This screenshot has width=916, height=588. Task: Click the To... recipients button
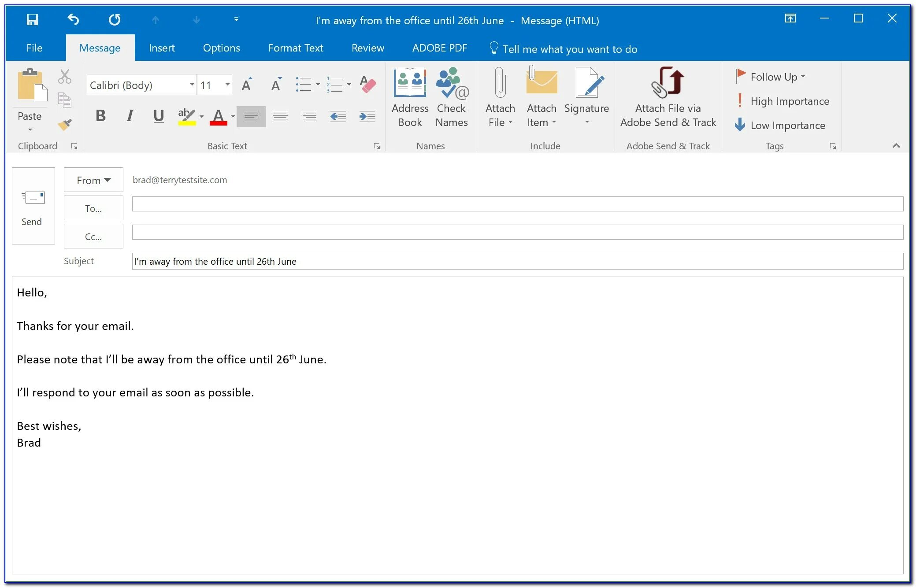point(93,208)
